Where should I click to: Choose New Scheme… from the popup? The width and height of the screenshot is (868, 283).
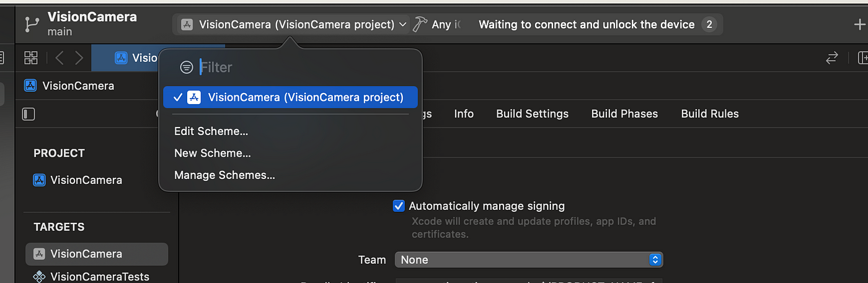click(212, 153)
